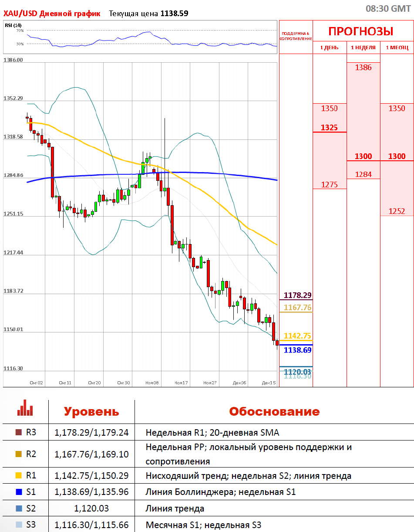
Task: Click the Обоснование column heading
Action: (x=274, y=412)
